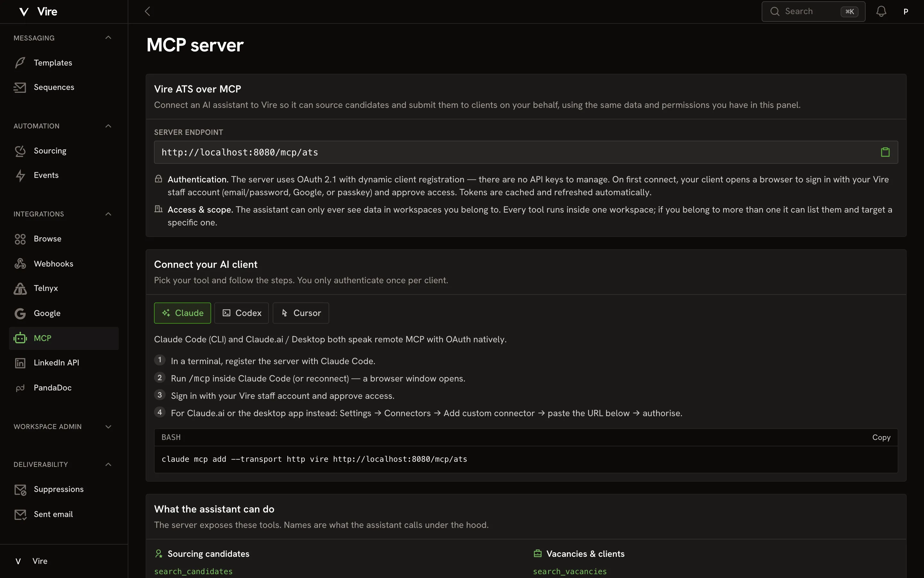Click the Search input field
924x578 pixels.
(813, 12)
